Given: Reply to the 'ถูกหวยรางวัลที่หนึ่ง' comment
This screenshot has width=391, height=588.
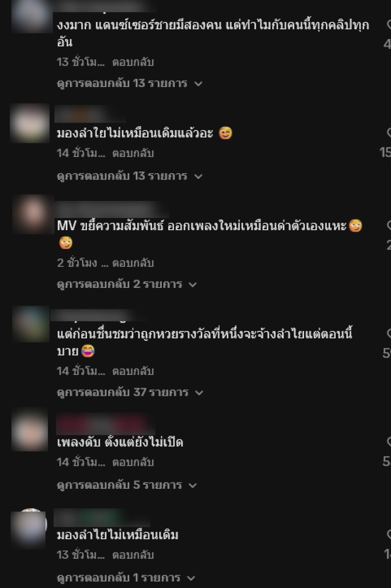Looking at the screenshot, I should 133,371.
